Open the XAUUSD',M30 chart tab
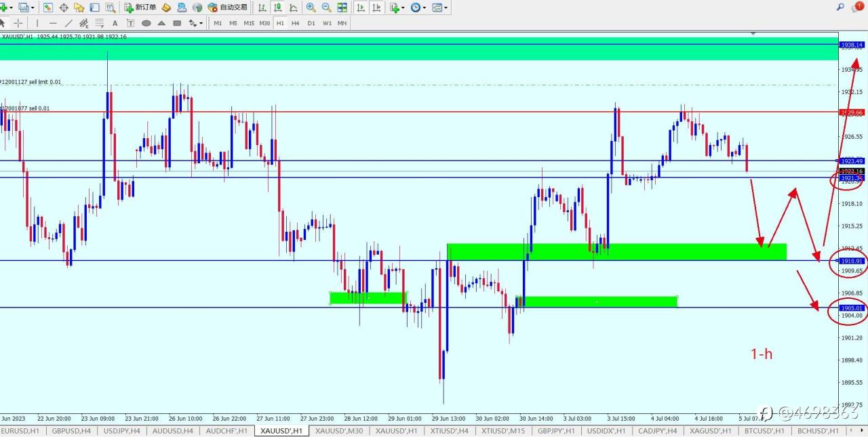 [x=340, y=431]
